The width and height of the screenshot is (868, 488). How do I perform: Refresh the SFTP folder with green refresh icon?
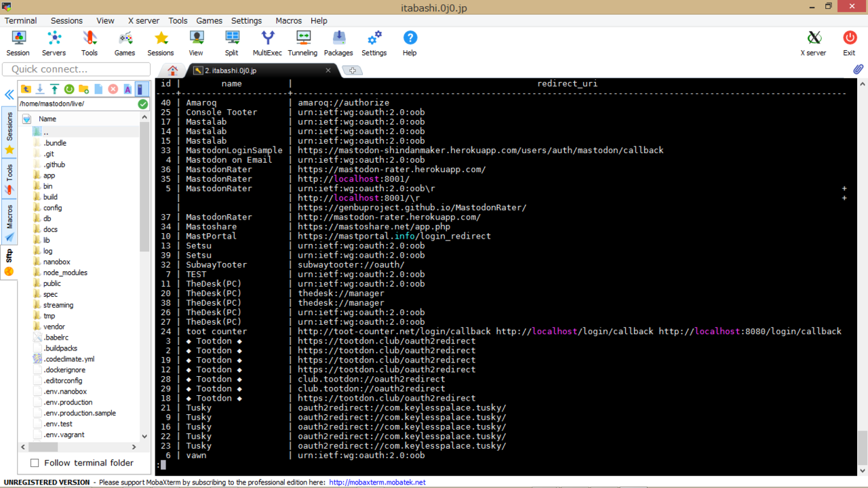69,89
